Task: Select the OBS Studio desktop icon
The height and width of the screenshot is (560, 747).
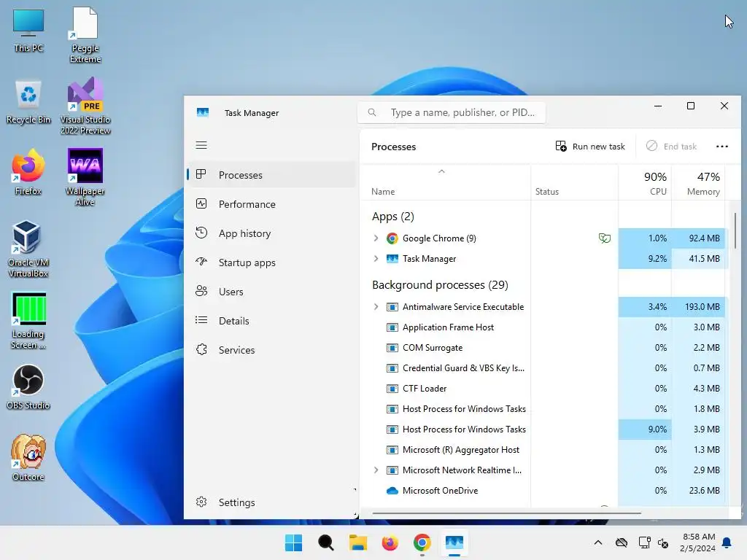Action: coord(28,386)
